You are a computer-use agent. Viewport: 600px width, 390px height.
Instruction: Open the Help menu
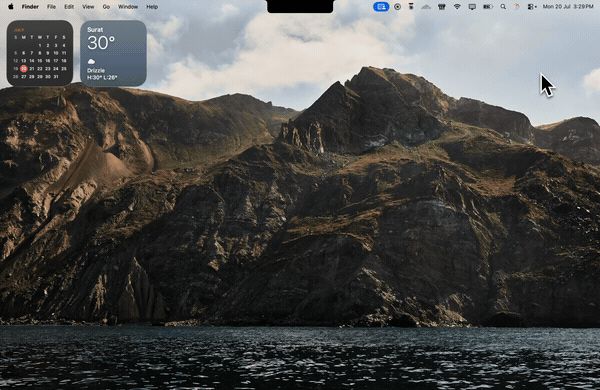pos(152,7)
